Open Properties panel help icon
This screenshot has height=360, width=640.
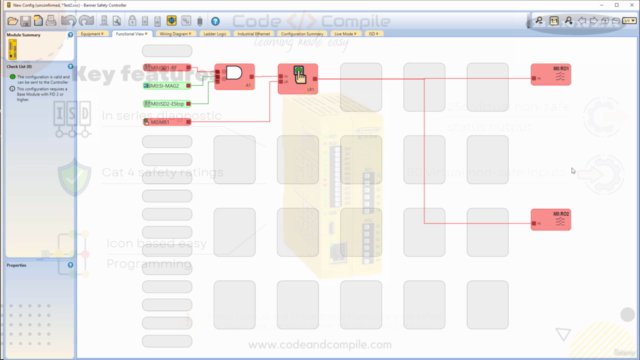[x=70, y=265]
